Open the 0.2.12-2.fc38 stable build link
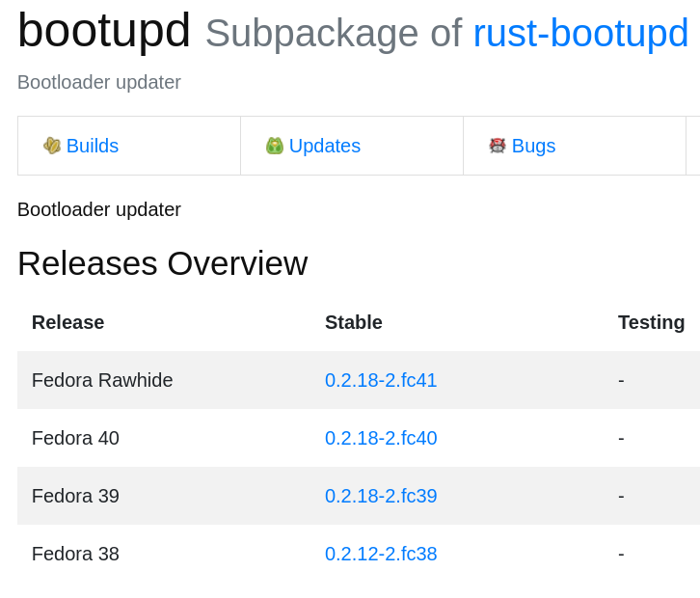 pos(381,554)
